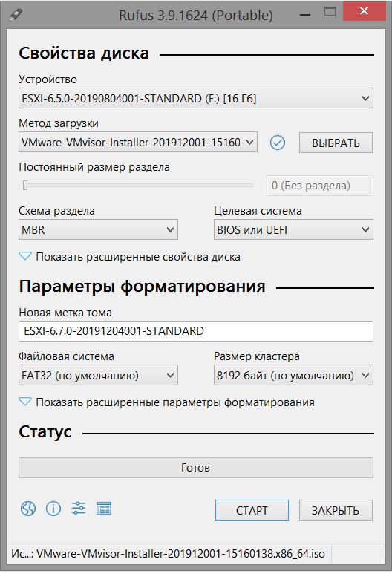
Task: Click the ISO checksum checkmark icon
Action: [x=278, y=143]
